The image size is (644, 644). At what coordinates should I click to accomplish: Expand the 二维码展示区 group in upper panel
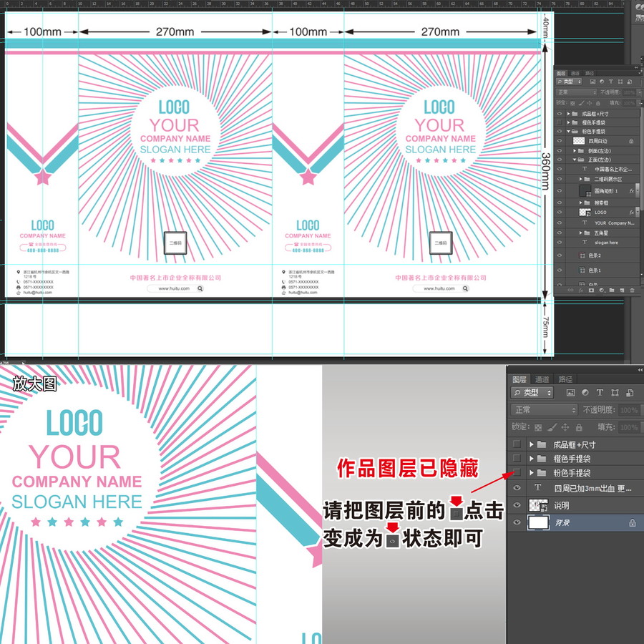tap(580, 179)
